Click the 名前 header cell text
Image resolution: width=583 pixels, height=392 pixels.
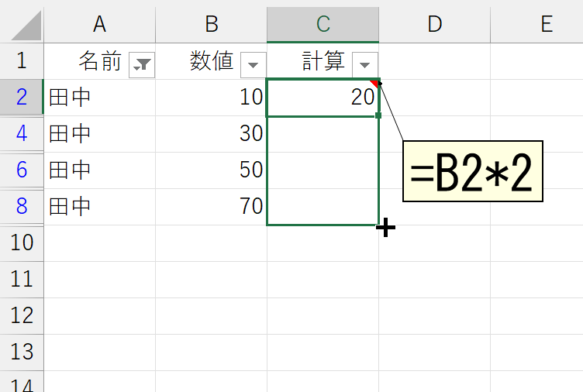pyautogui.click(x=100, y=61)
